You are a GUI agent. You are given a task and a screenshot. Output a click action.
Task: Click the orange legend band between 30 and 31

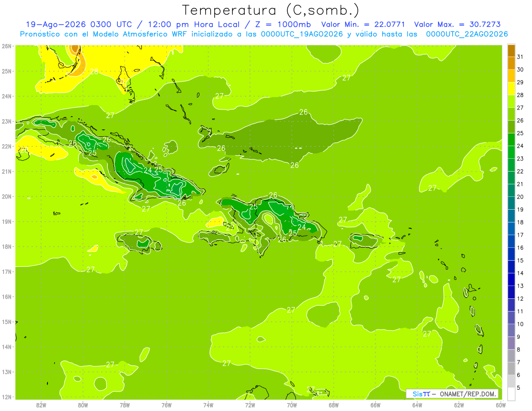pos(511,63)
